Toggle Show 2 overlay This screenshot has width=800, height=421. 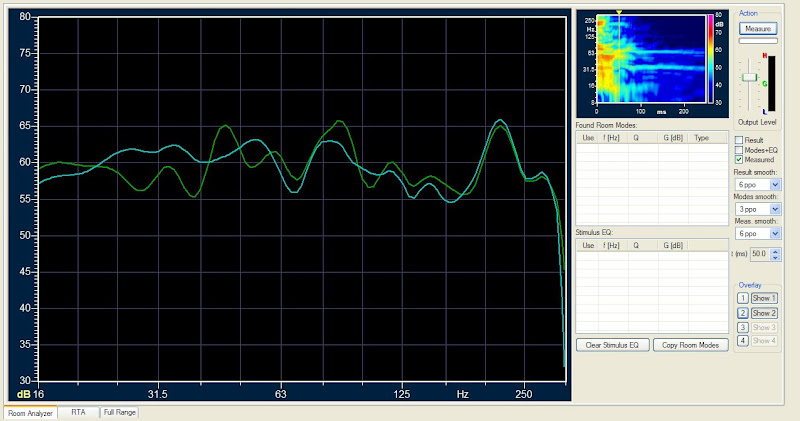tap(764, 313)
